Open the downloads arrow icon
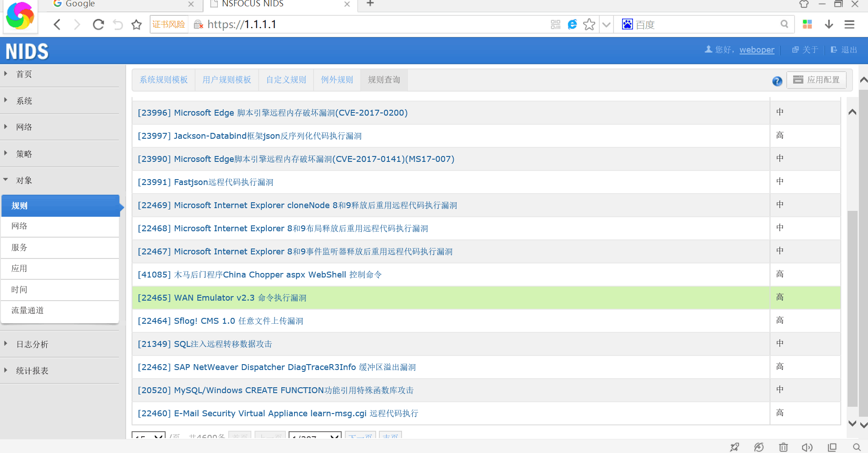 coord(829,24)
